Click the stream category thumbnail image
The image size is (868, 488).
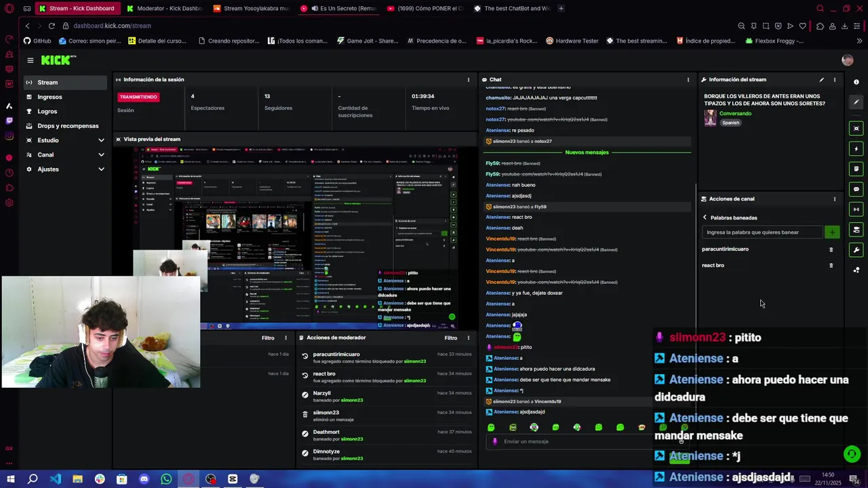point(710,118)
